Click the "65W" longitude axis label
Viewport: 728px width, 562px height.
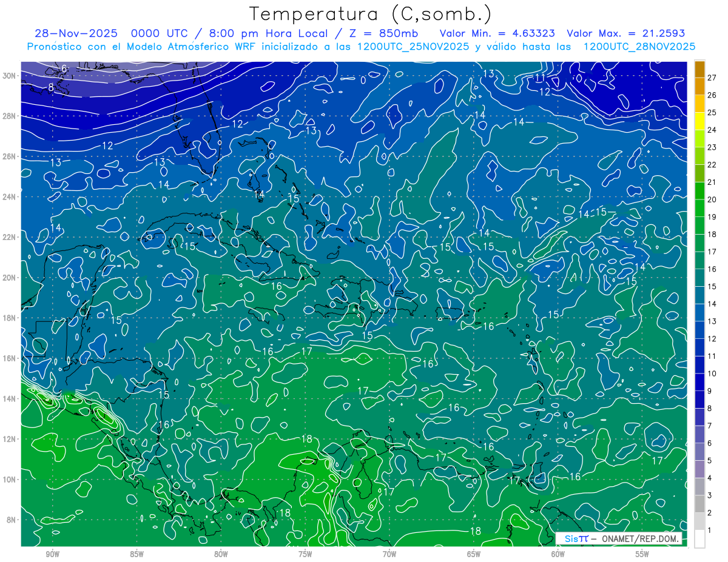[x=474, y=554]
